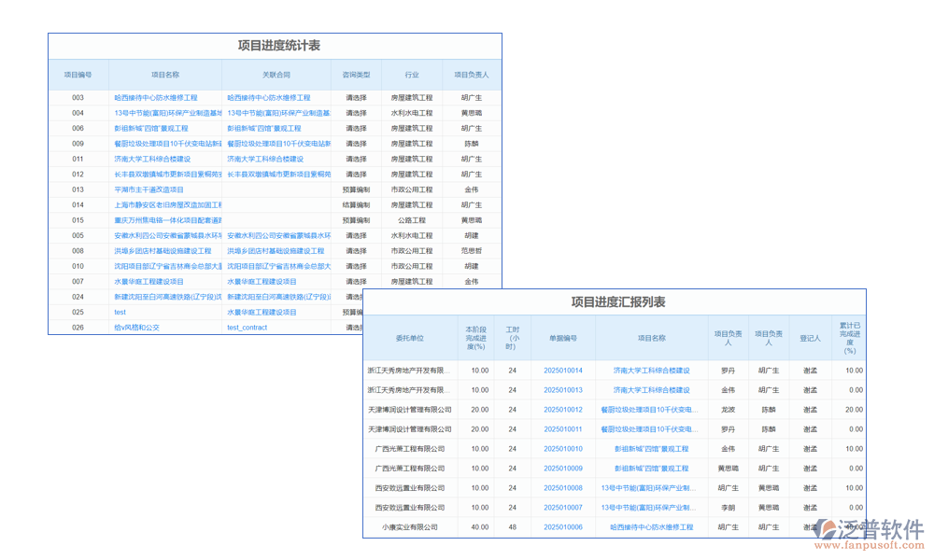Open 餐厨垃圾处理项目10千伏变电 link in report list

(651, 410)
